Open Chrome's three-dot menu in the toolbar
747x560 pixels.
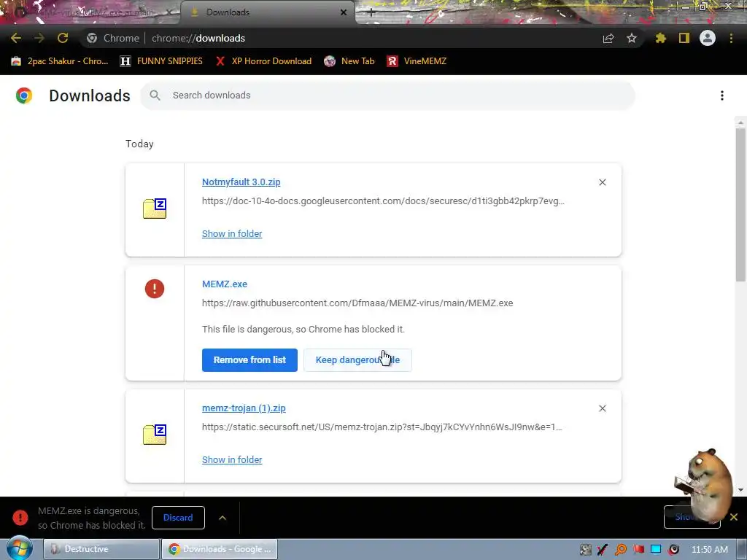click(x=731, y=38)
